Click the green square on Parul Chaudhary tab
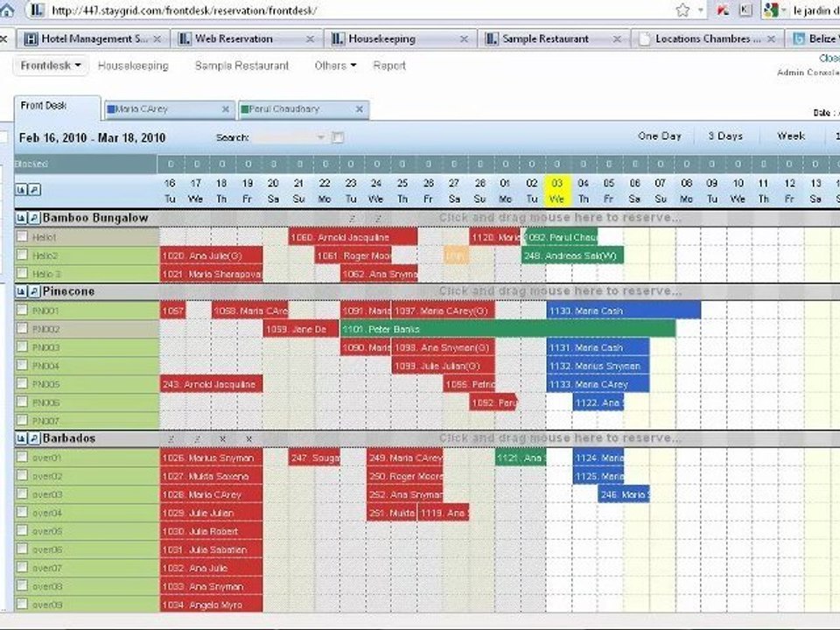 tap(245, 109)
